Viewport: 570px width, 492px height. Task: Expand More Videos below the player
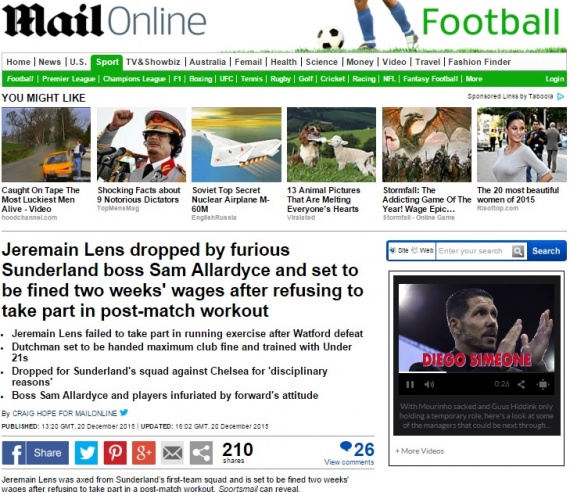(420, 451)
